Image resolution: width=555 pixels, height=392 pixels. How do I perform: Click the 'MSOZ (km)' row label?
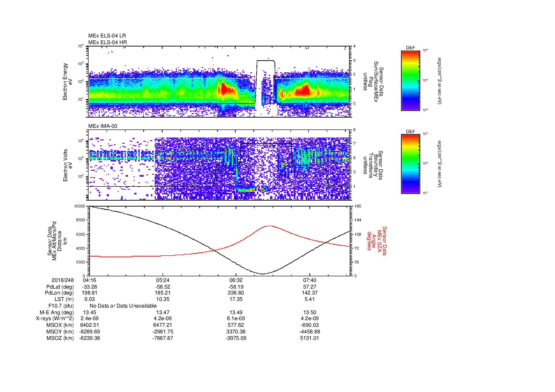pos(60,338)
